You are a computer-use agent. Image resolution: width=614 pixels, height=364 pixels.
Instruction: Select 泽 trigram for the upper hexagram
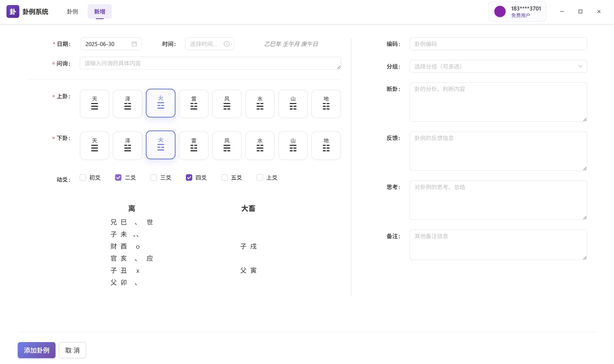coord(127,104)
